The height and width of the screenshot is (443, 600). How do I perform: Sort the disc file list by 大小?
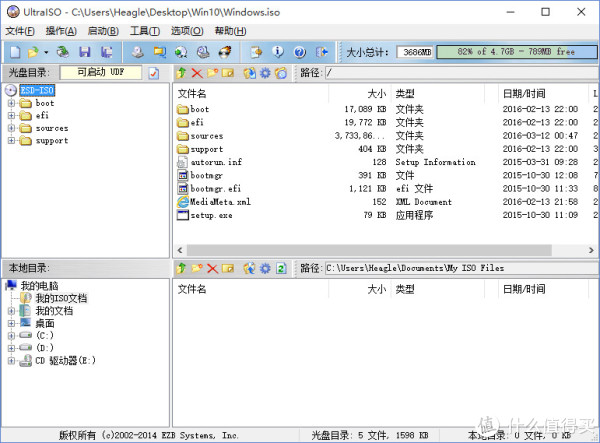(360, 94)
